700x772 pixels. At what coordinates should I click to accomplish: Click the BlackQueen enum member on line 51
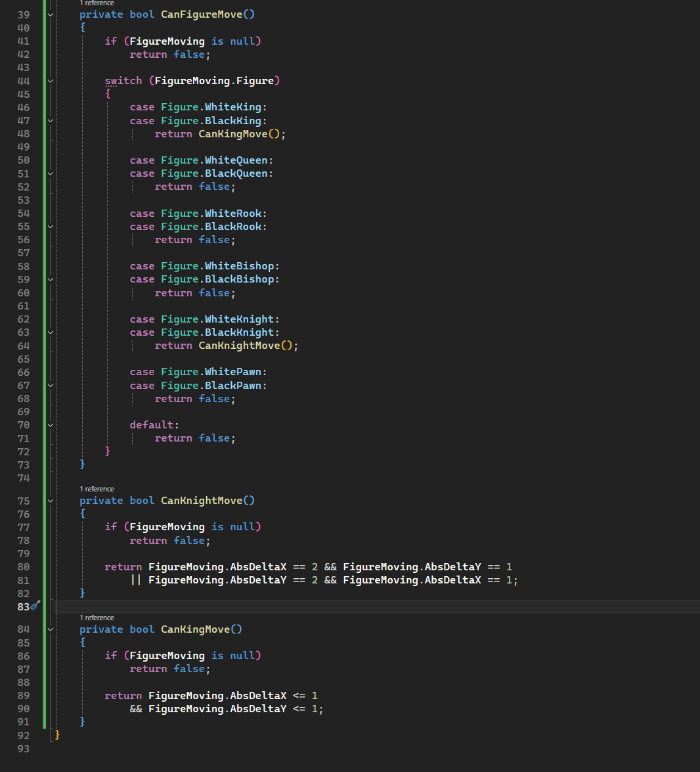click(x=236, y=173)
